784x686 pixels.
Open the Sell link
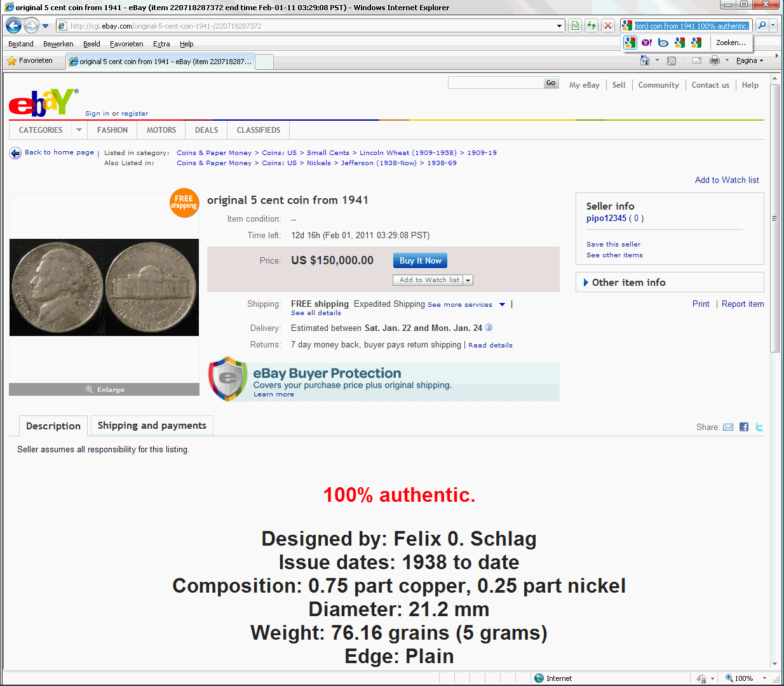(619, 85)
